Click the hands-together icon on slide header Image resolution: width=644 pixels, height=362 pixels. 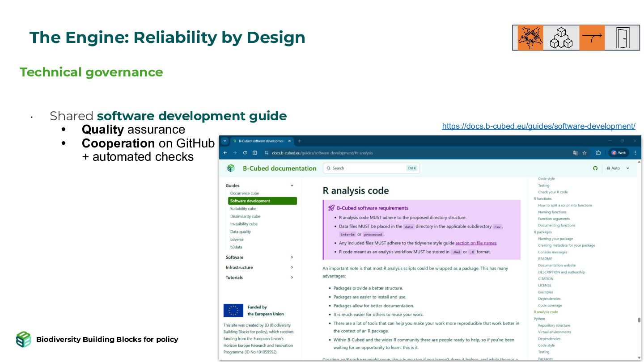coord(530,38)
